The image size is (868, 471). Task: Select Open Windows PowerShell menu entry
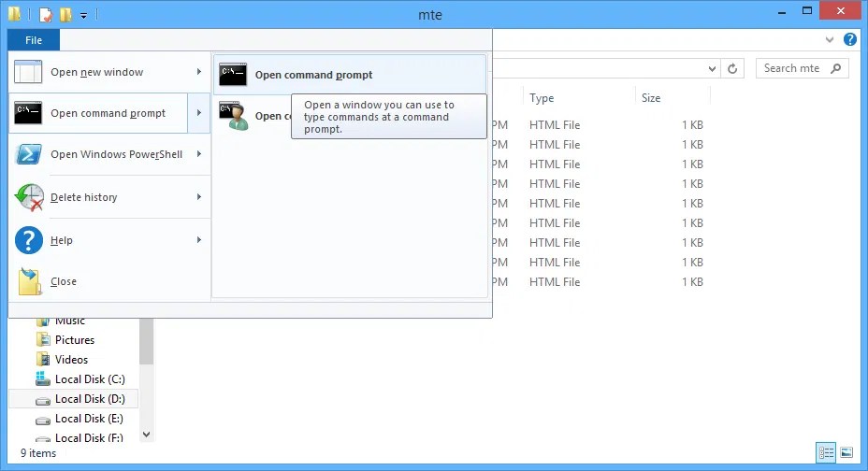116,154
